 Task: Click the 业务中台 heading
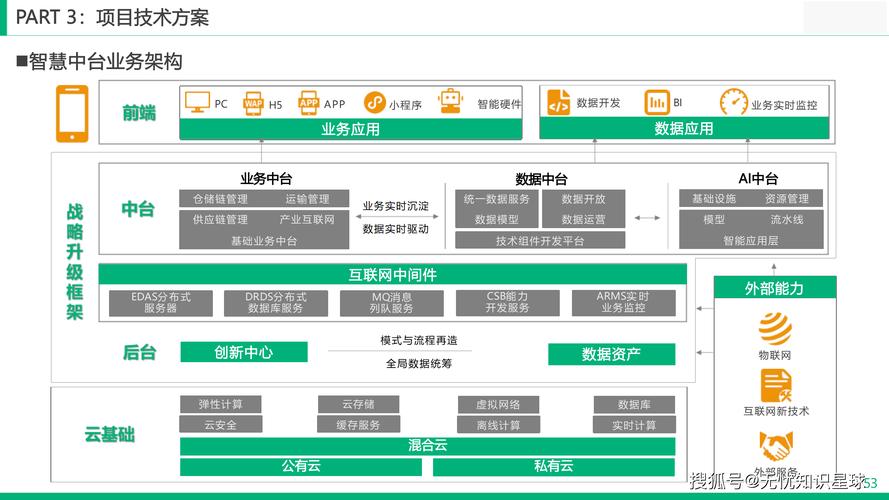(266, 179)
